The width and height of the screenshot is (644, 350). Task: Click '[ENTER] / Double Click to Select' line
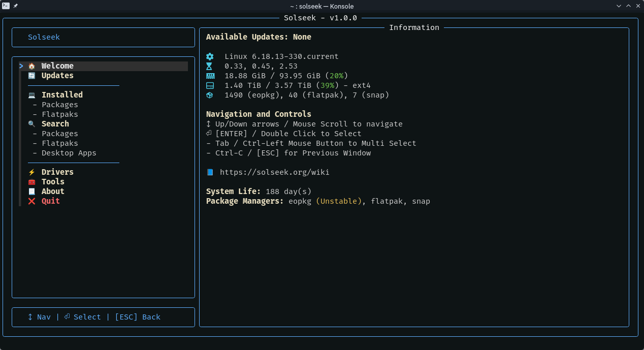(288, 134)
